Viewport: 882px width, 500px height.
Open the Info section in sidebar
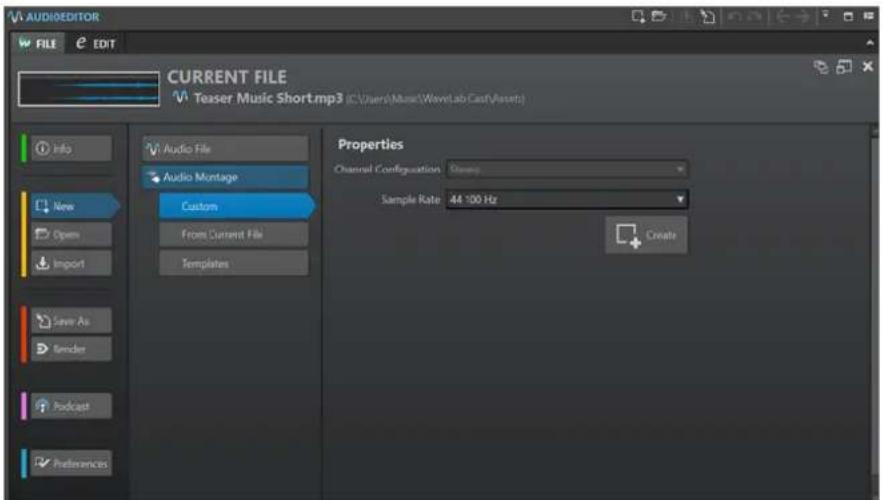(71, 148)
